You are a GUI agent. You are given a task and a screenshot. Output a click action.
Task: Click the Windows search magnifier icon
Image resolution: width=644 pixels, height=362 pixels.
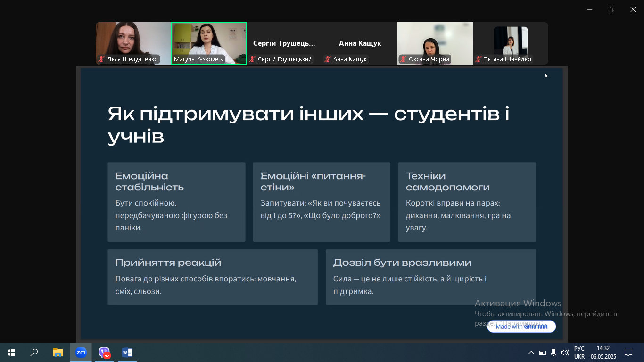click(34, 353)
